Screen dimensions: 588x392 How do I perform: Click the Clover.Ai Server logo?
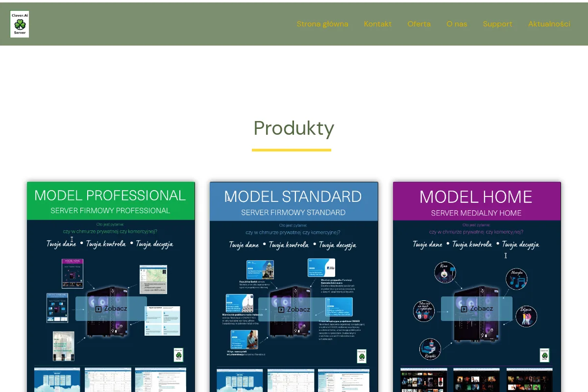20,24
